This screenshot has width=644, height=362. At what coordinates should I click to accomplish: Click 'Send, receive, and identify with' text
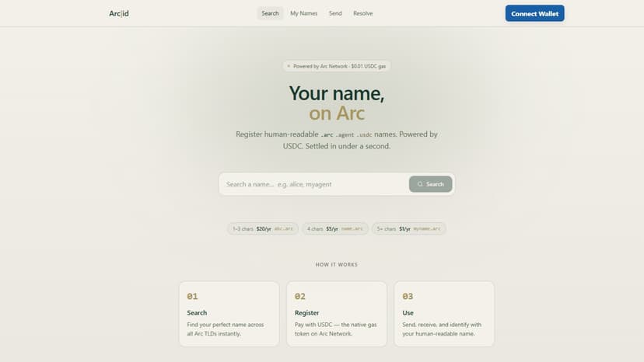coord(442,325)
